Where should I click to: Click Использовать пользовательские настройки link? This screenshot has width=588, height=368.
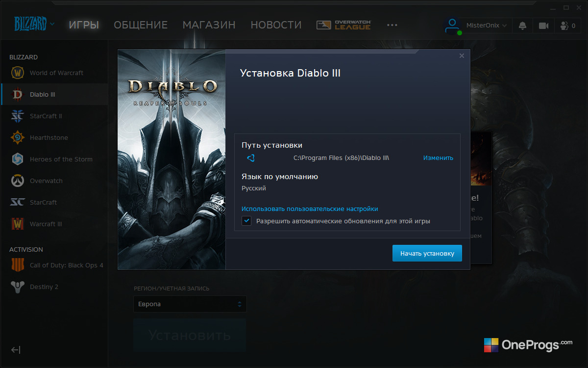coord(310,209)
